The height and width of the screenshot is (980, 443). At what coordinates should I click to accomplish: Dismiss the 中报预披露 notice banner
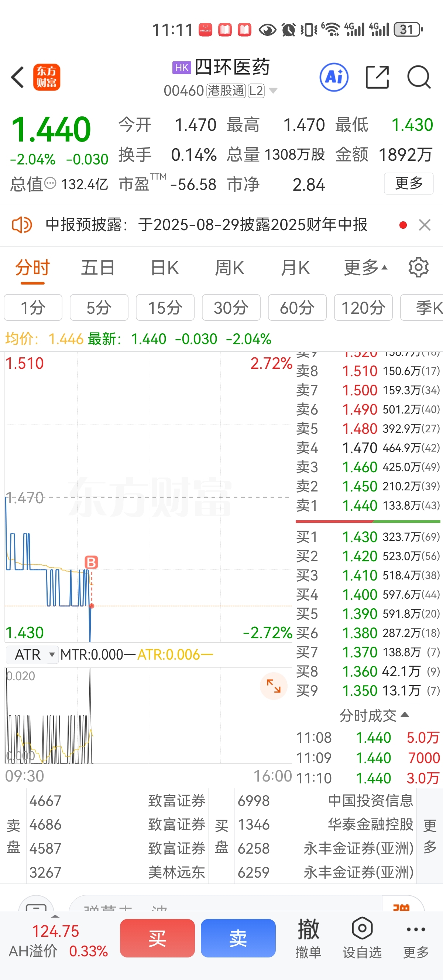click(425, 225)
